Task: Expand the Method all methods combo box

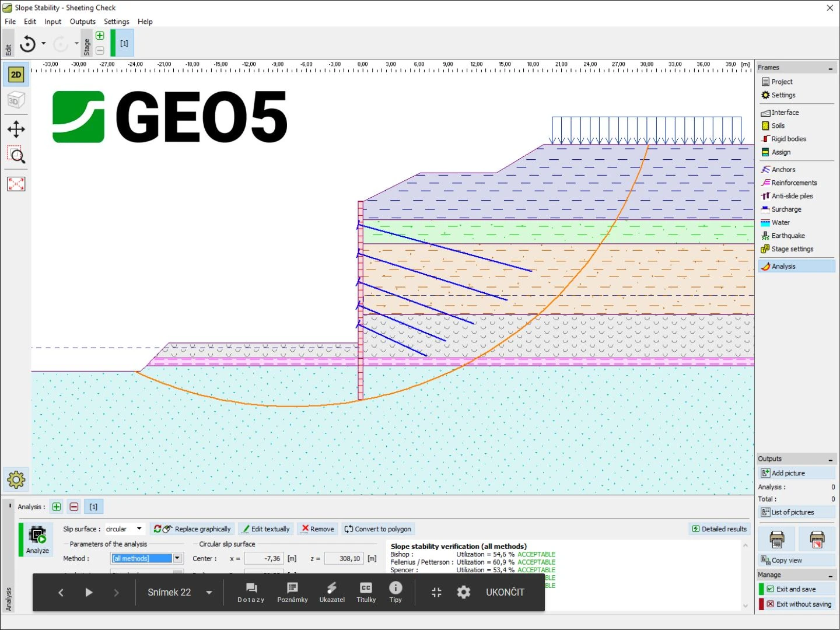Action: click(x=177, y=558)
